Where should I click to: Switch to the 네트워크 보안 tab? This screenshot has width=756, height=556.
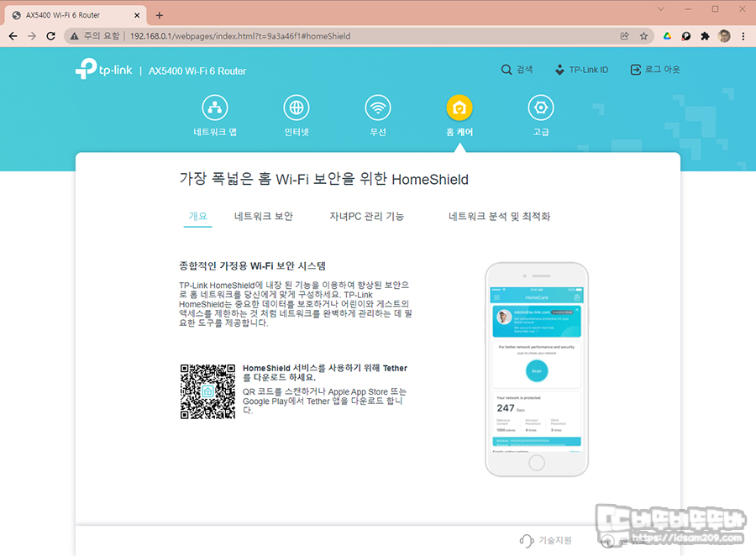point(263,217)
